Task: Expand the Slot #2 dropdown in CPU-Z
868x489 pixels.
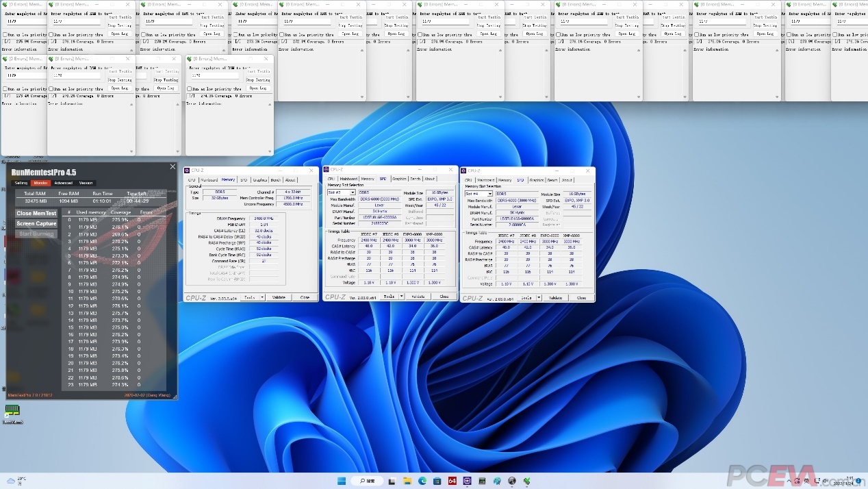Action: 353,192
